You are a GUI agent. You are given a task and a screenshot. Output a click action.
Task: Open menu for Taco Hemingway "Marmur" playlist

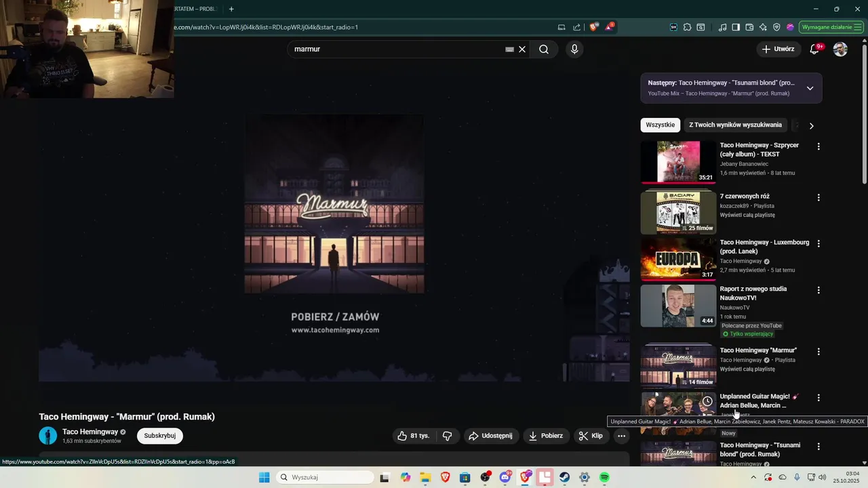pos(818,352)
